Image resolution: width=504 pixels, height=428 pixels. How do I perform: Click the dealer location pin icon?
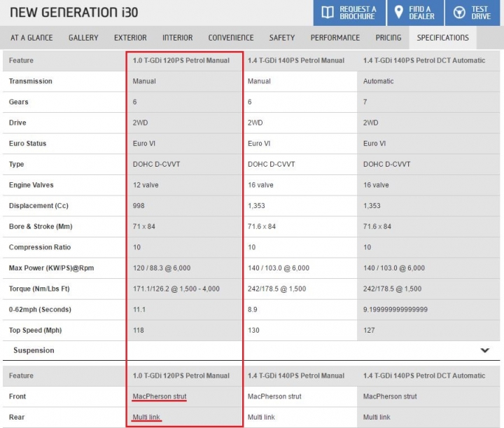tap(398, 12)
